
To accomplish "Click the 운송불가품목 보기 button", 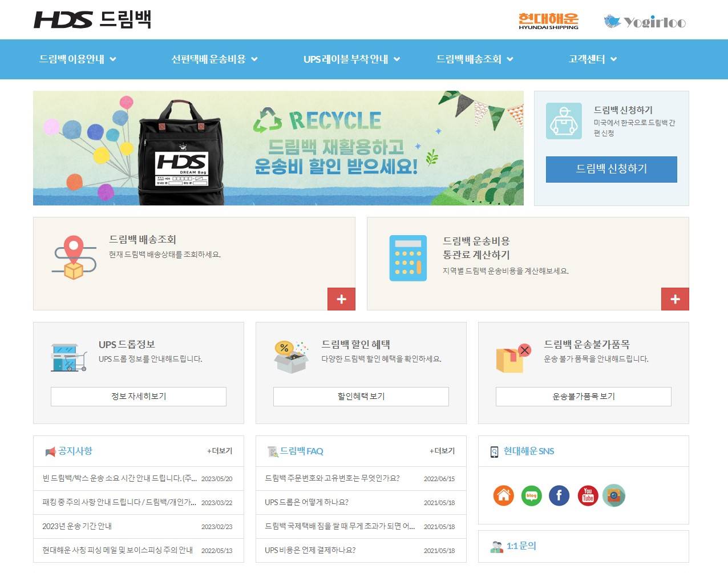I will point(584,397).
